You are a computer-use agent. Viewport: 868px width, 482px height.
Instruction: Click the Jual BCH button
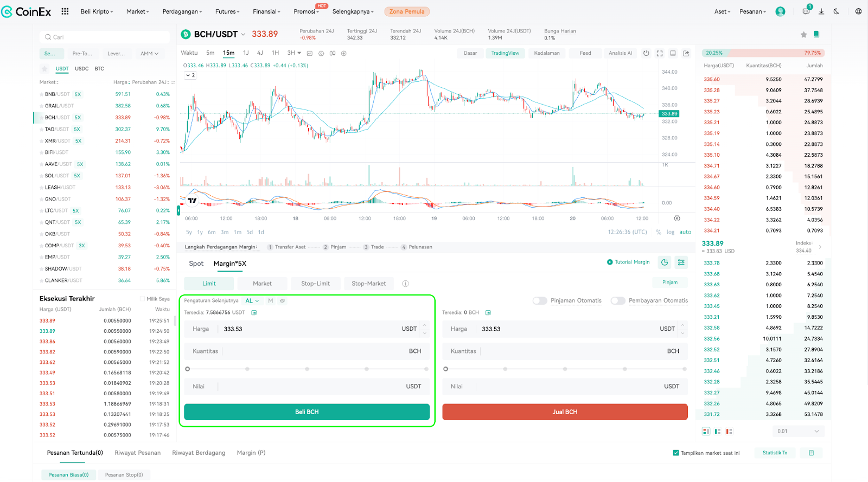pos(565,412)
